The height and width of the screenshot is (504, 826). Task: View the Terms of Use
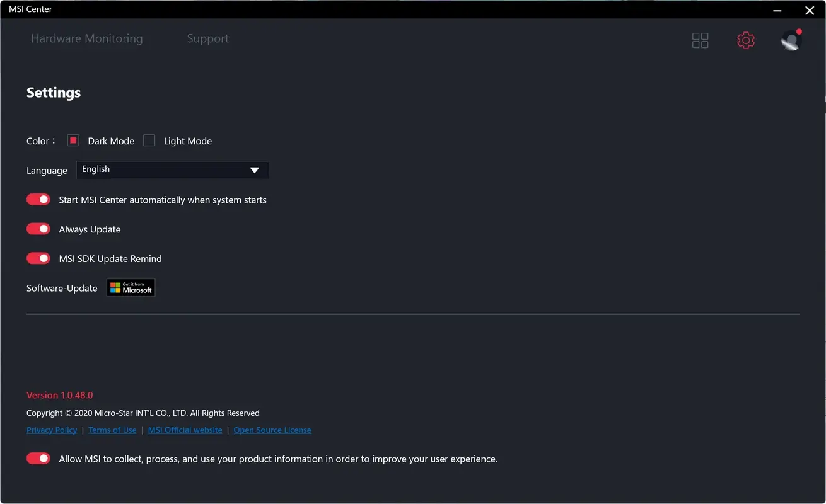pos(112,430)
